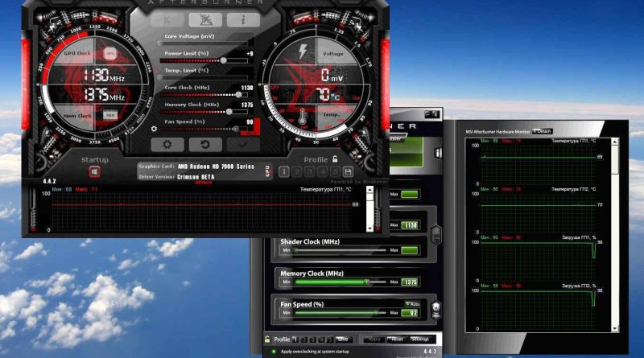This screenshot has height=358, width=644.
Task: Click the Core Clock value 1130 field
Action: (x=247, y=88)
